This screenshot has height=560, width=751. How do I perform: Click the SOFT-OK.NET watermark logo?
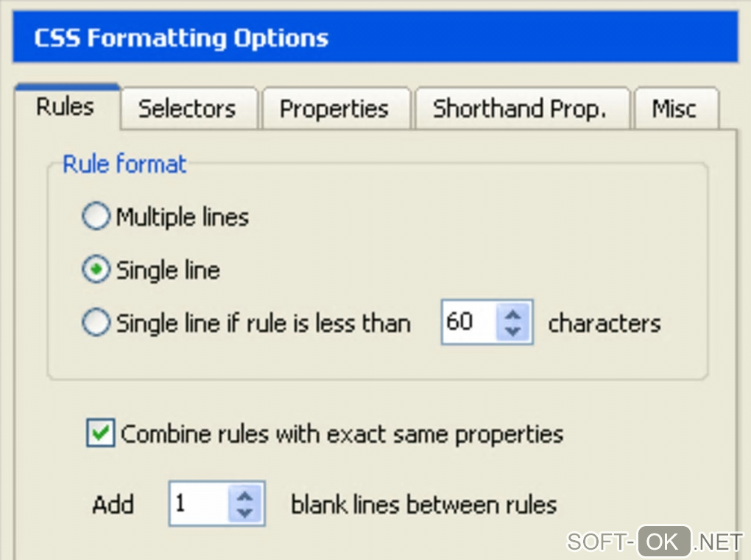tap(654, 542)
